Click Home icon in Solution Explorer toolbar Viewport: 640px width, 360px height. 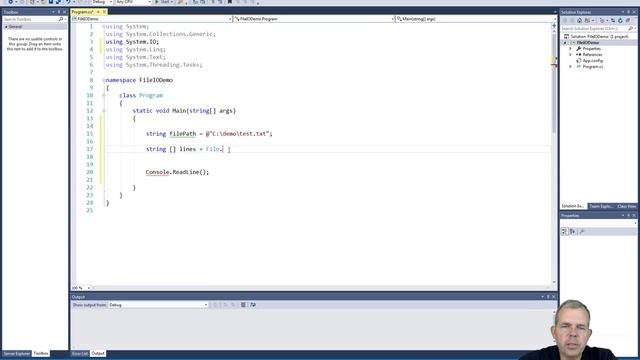click(579, 20)
